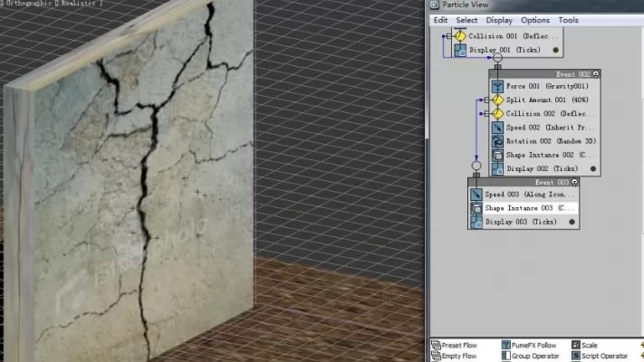Image resolution: width=644 pixels, height=362 pixels.
Task: Open the Edit menu in Particle View
Action: point(440,20)
